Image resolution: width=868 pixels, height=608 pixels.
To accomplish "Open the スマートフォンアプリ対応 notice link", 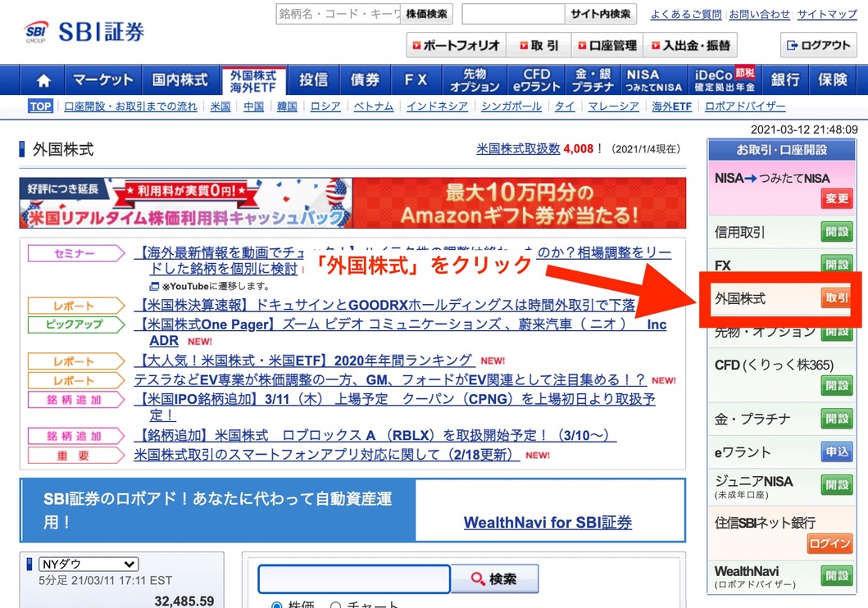I will click(326, 455).
